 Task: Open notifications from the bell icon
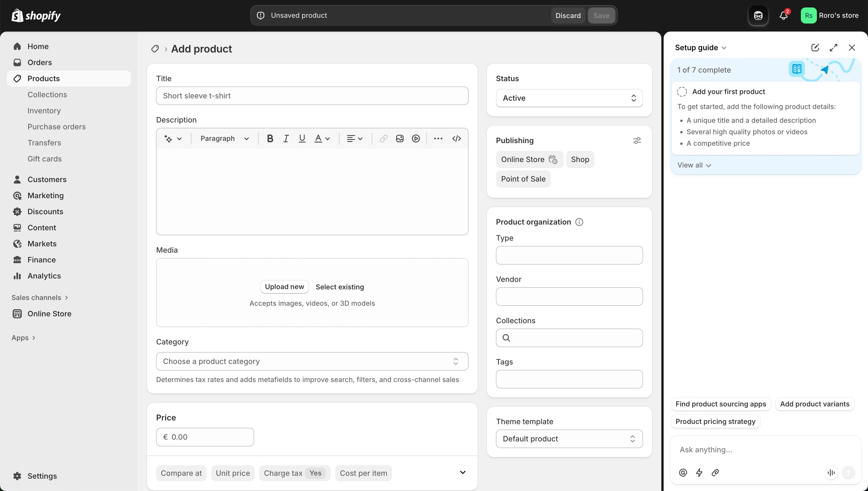tap(783, 15)
